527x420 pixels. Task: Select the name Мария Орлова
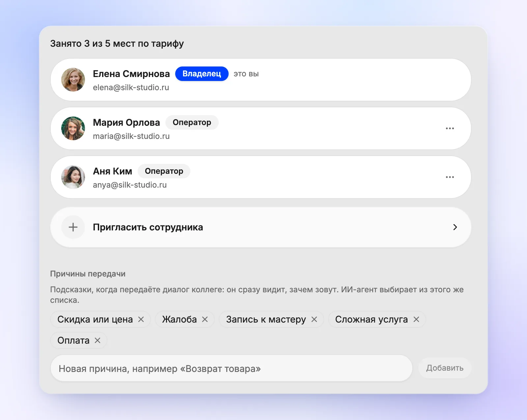click(x=126, y=122)
